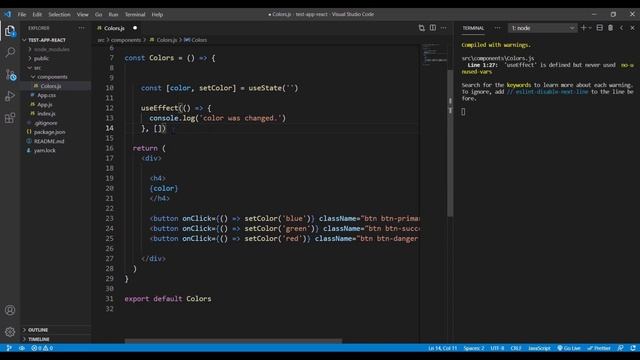Open launch profile dropdown next to plus
The height and width of the screenshot is (360, 640).
(x=590, y=28)
